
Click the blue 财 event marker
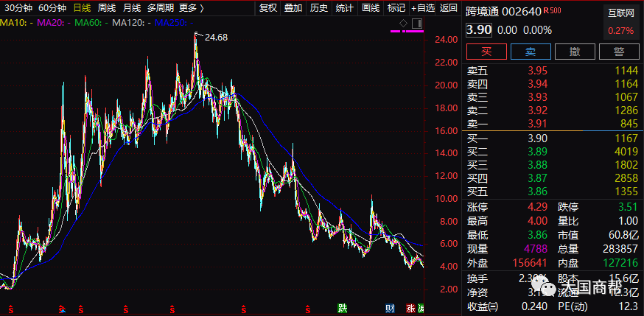389,308
